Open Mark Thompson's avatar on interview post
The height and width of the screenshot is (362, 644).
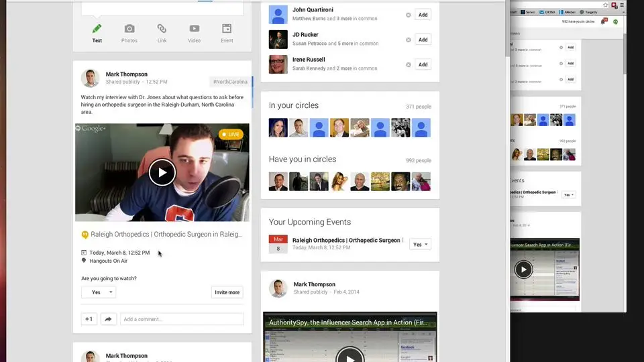point(90,78)
